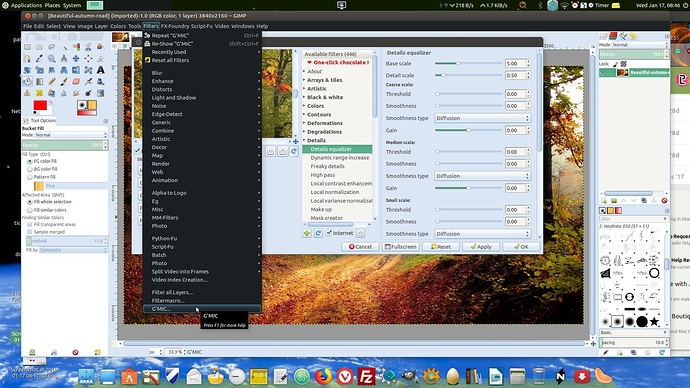This screenshot has width=690, height=388.
Task: Select the Blur/Sharpen droplet tool
Action: [64, 93]
